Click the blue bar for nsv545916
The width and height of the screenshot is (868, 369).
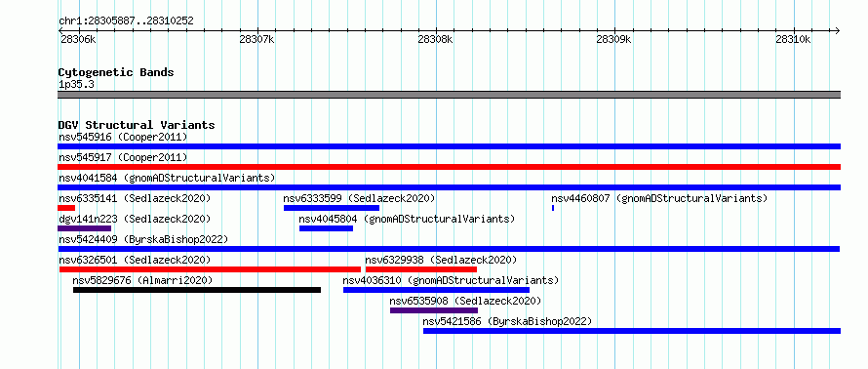click(x=449, y=146)
